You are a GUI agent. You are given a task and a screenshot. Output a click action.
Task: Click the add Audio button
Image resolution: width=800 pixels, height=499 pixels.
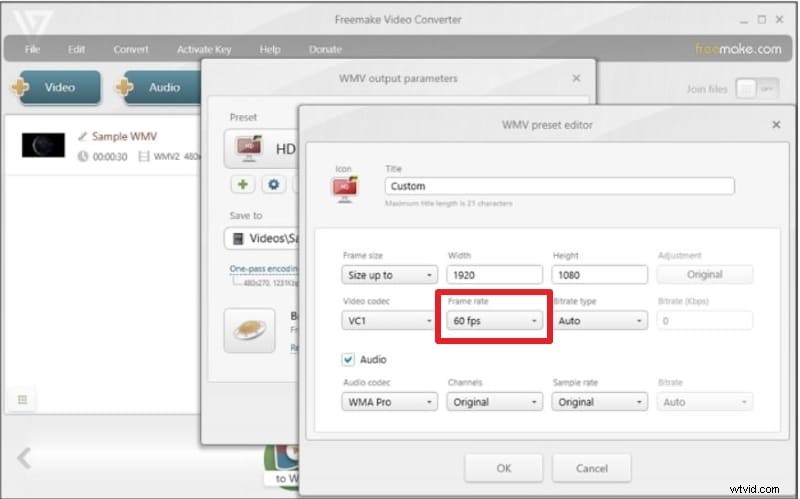click(158, 87)
